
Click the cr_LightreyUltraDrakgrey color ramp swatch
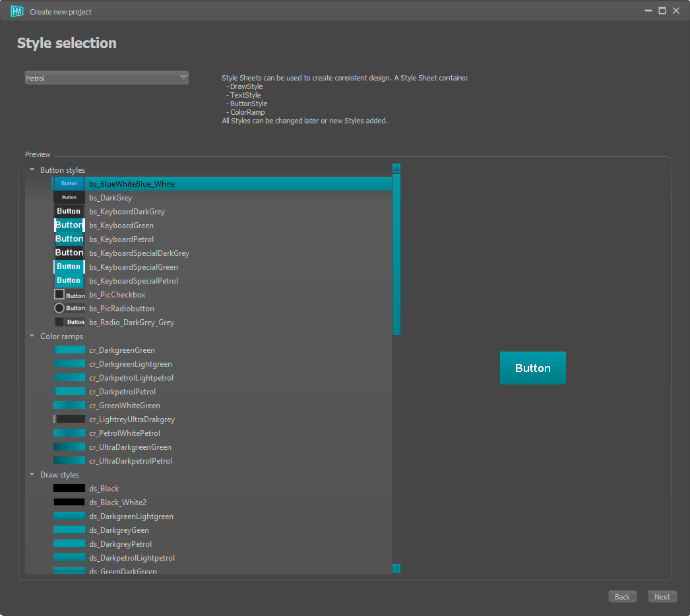pos(69,419)
